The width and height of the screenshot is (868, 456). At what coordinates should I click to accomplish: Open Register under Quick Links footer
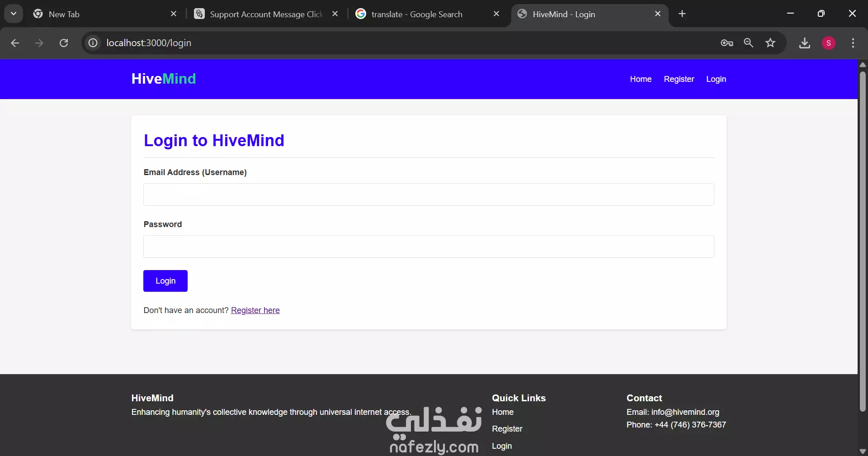pos(507,429)
